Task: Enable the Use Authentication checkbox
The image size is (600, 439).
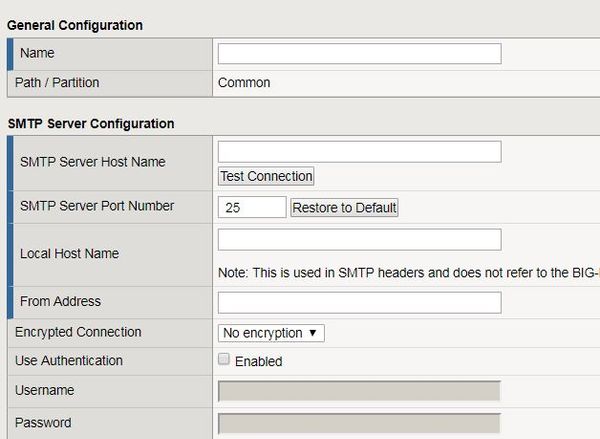Action: tap(224, 359)
